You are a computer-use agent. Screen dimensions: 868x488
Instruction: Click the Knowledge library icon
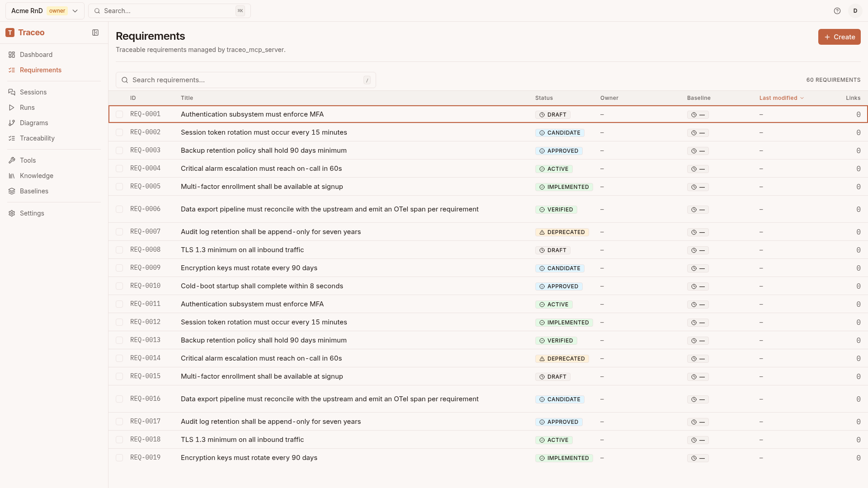coord(12,176)
